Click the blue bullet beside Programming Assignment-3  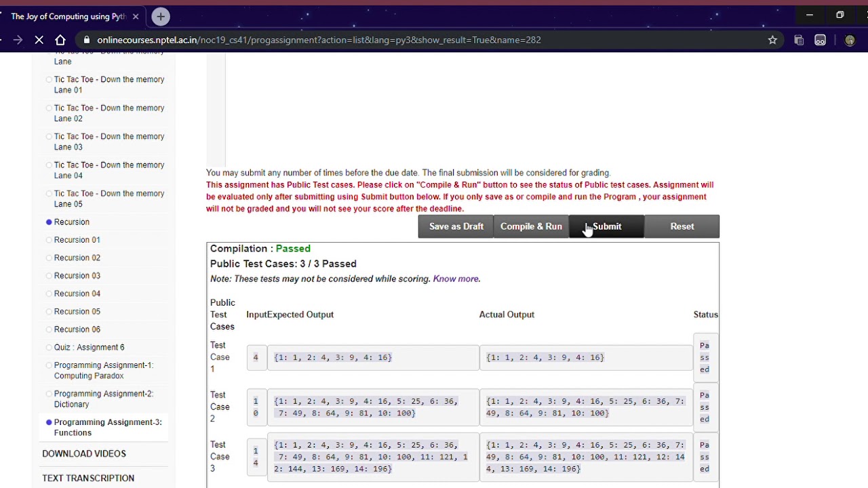(x=49, y=422)
